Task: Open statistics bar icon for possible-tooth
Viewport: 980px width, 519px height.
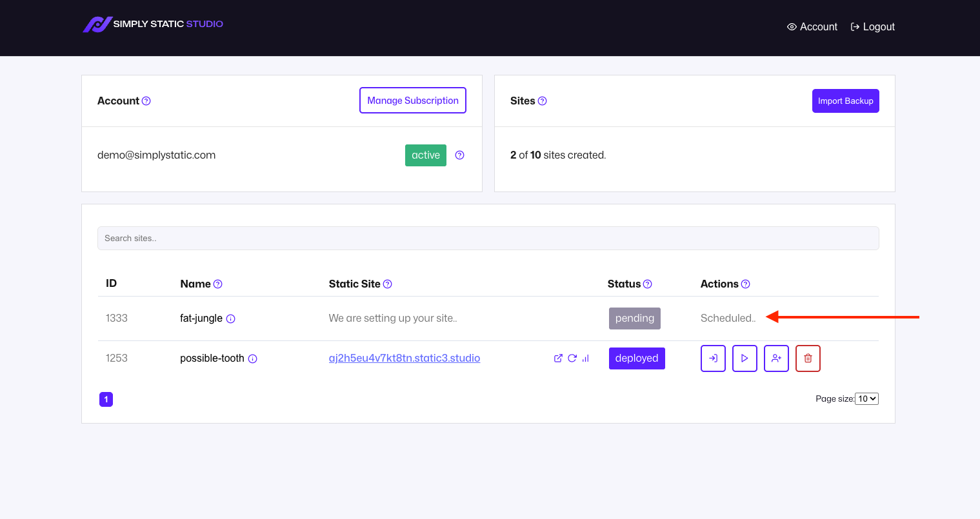Action: pos(586,358)
